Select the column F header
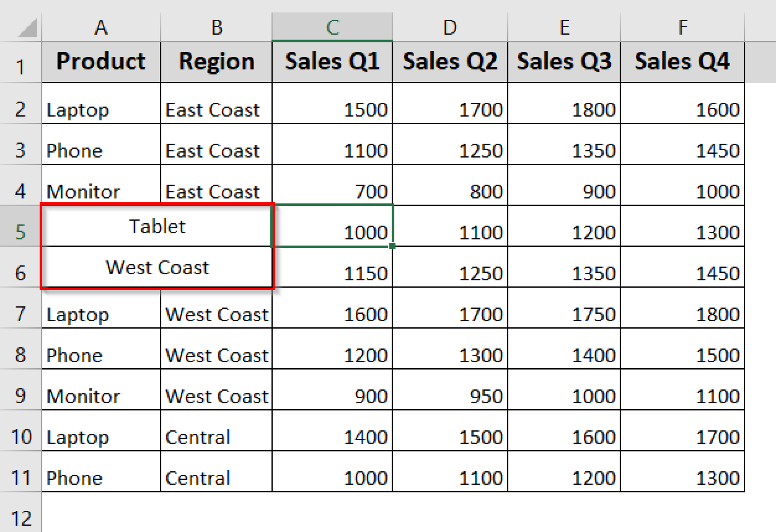The height and width of the screenshot is (532, 776). (682, 27)
